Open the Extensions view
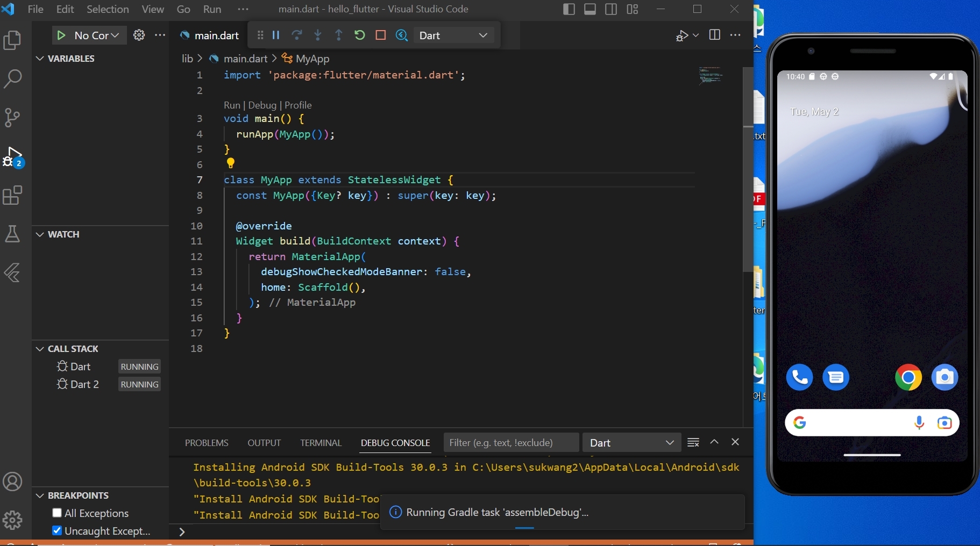 click(x=12, y=195)
